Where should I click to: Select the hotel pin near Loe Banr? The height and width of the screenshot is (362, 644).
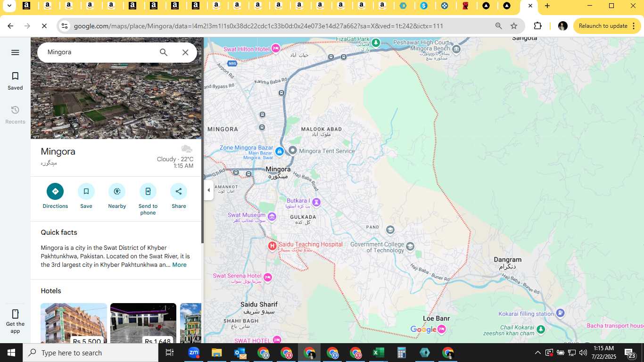click(442, 329)
